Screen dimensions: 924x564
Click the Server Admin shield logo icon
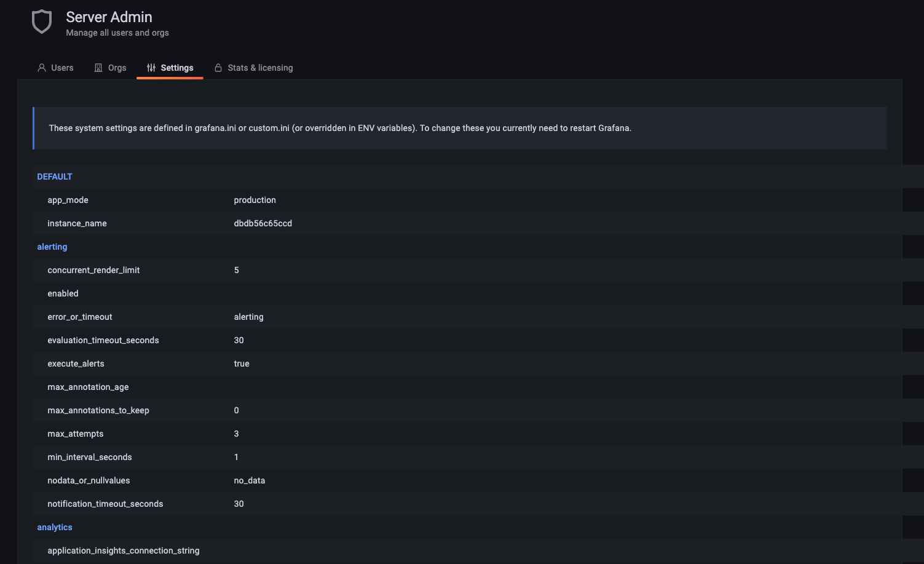41,22
